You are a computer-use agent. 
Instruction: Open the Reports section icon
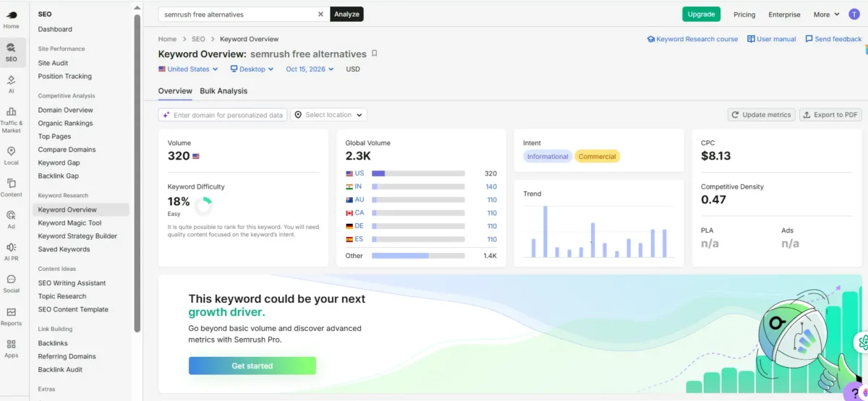click(x=11, y=316)
